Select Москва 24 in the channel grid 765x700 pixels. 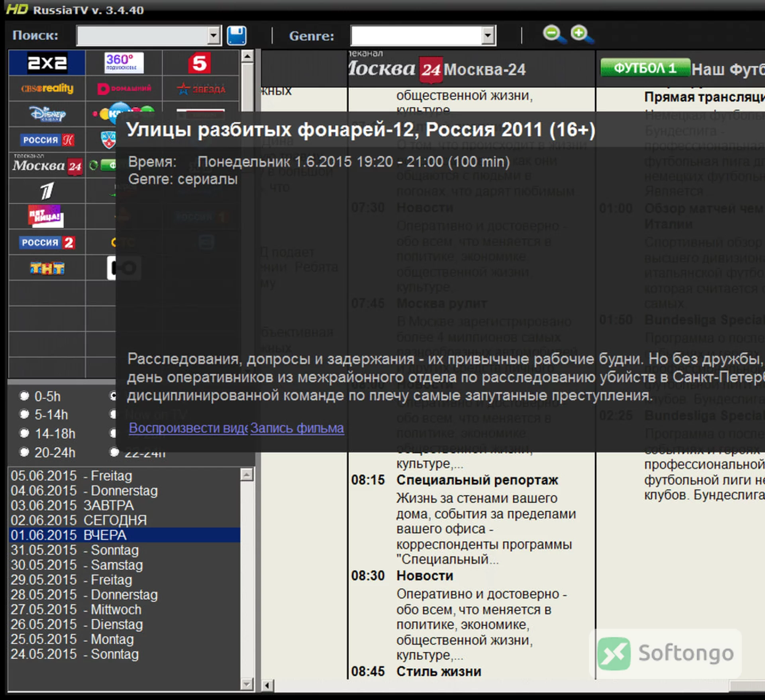[x=47, y=165]
